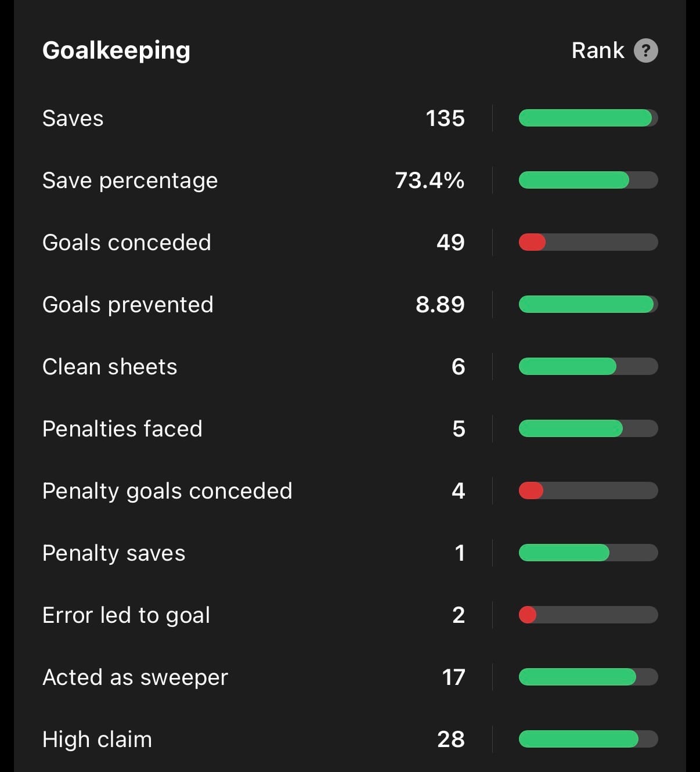Select the Clean sheets stat label
Screen dimensions: 700x772
coord(110,367)
